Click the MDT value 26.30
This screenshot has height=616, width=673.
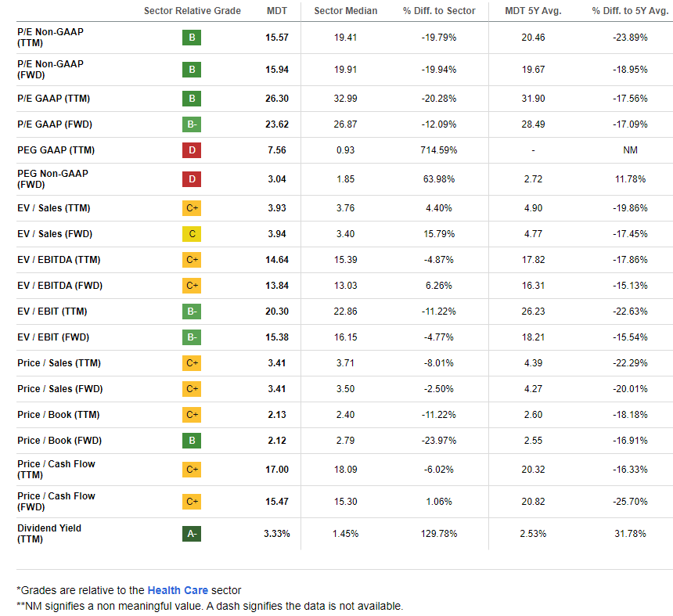point(277,99)
